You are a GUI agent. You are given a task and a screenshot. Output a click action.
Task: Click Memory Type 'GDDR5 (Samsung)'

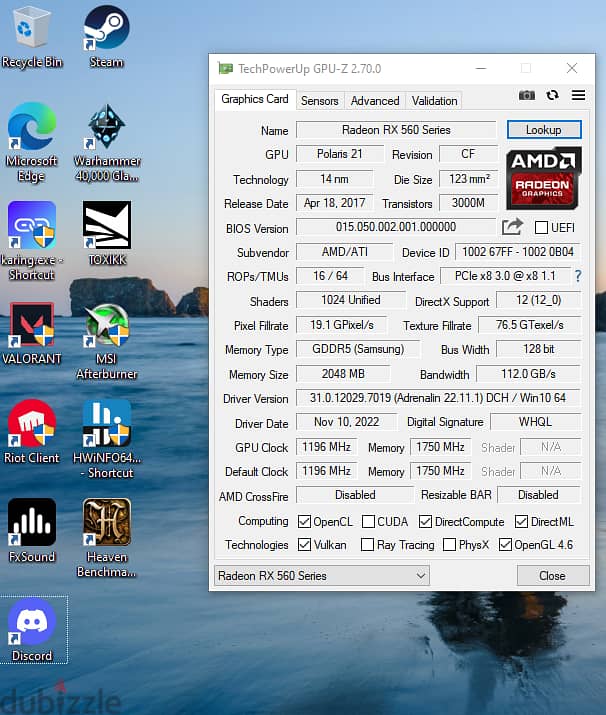point(358,349)
